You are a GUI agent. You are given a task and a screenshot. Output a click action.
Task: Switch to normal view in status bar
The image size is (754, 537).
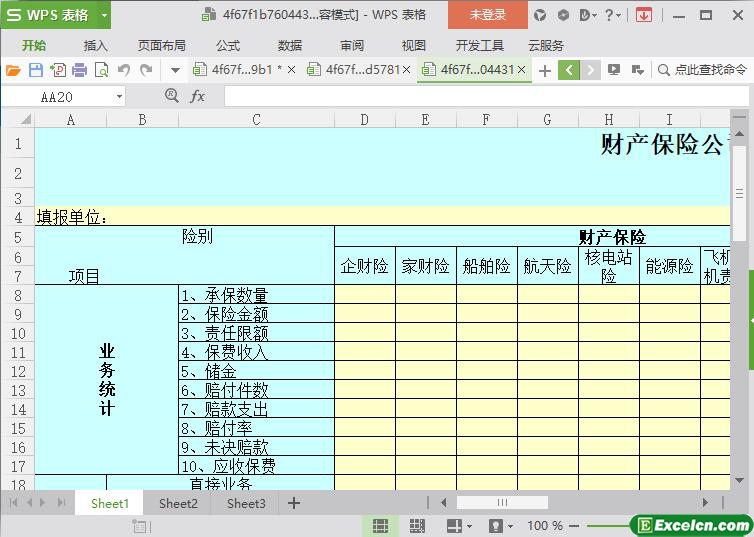tap(381, 525)
